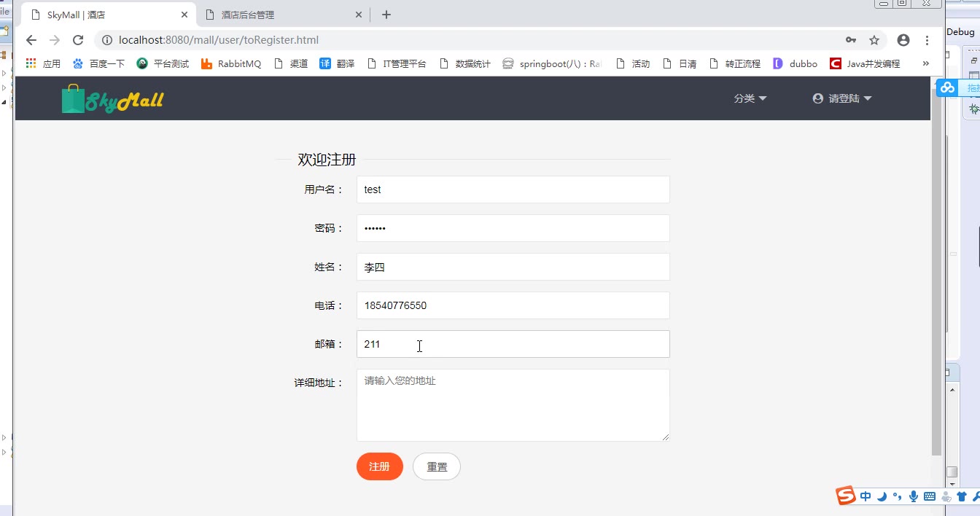The image size is (980, 516).
Task: Open saved passwords key icon
Action: click(851, 40)
